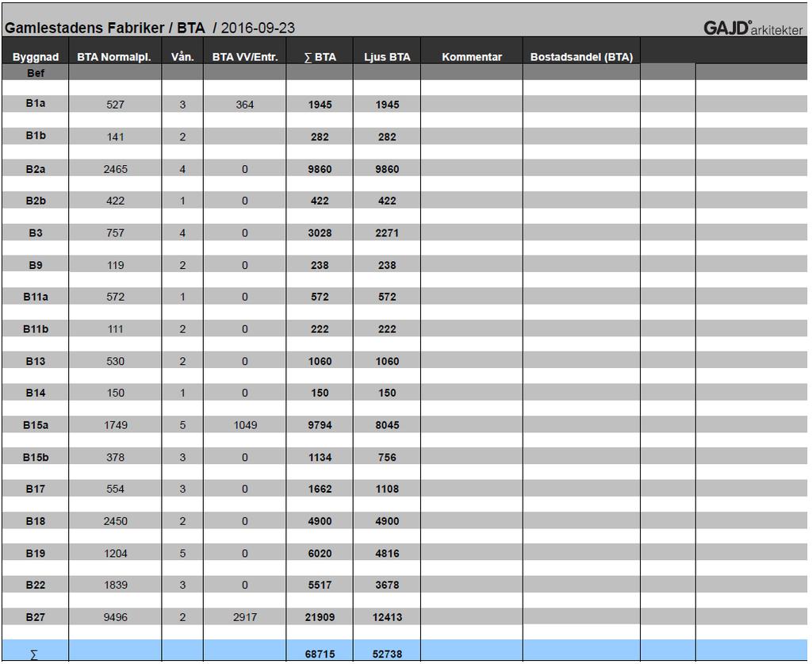Screen dimensions: 812x664
Task: Click the building label 'B17'
Action: pyautogui.click(x=36, y=489)
